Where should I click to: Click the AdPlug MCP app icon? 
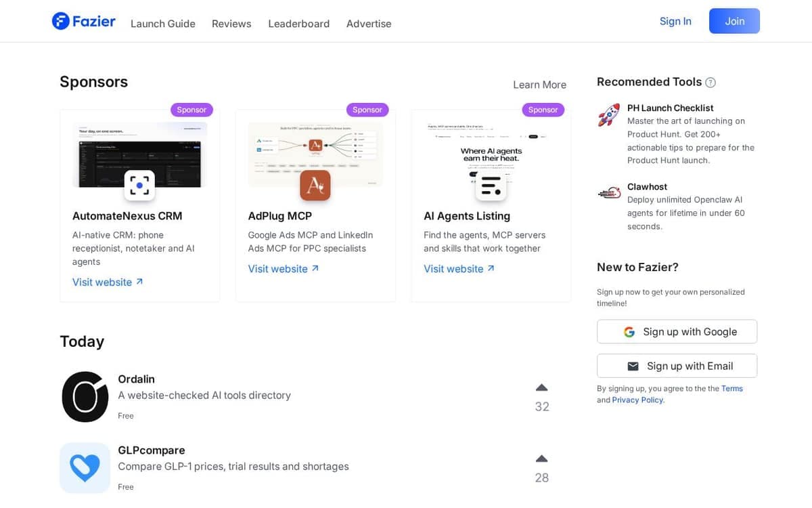[315, 185]
